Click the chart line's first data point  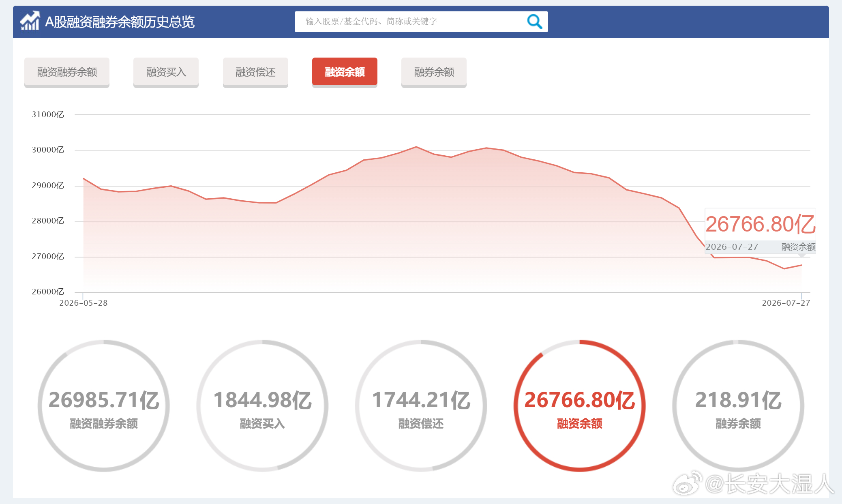pos(84,178)
